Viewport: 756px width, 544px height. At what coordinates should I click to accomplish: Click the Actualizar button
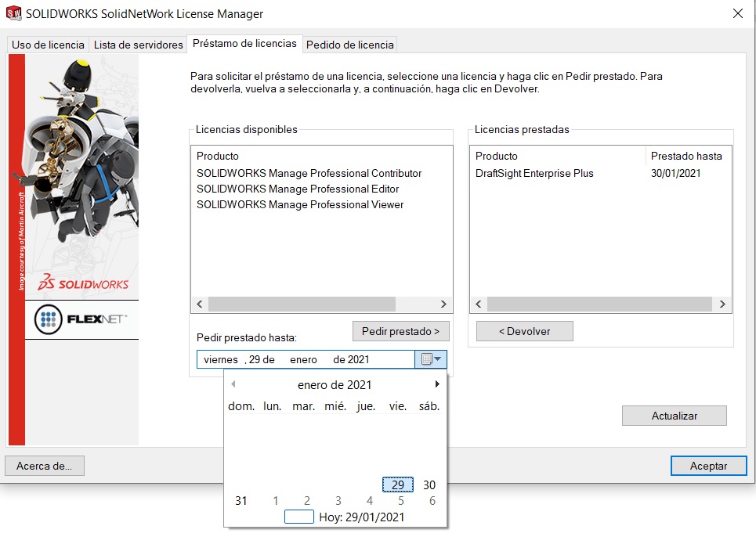click(x=674, y=416)
